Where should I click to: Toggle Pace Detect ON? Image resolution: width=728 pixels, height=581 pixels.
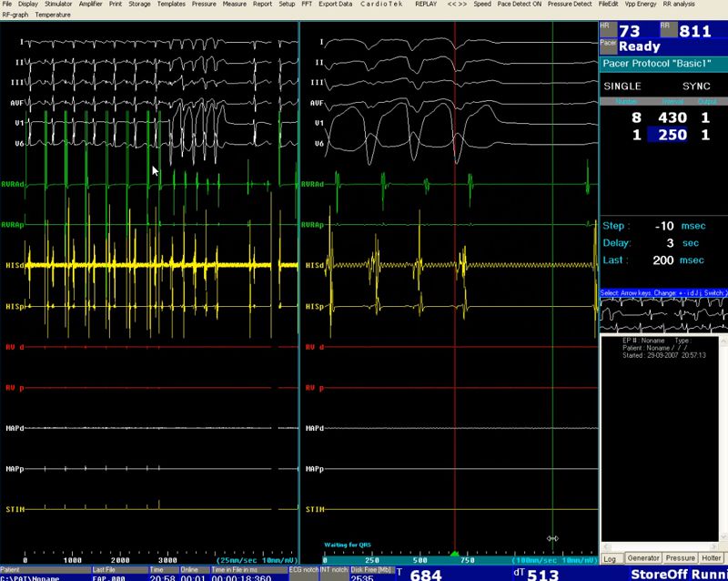pyautogui.click(x=519, y=4)
